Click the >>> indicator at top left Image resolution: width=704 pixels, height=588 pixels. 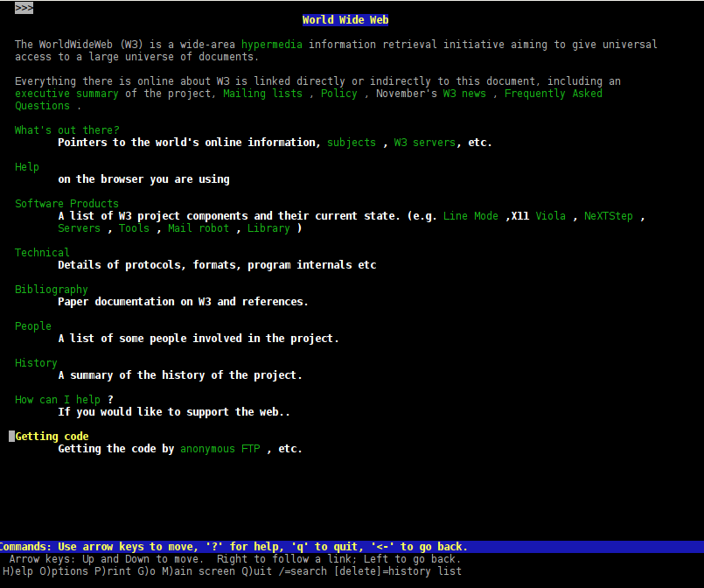tap(24, 8)
